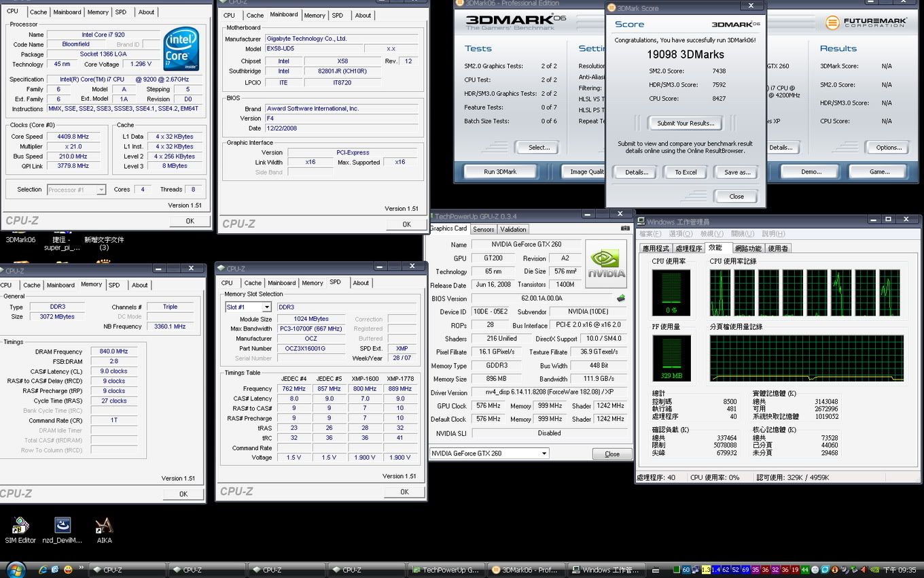Screen dimensions: 924x578
Task: Click OK in the CPU-Z Memory window
Action: pyautogui.click(x=183, y=494)
